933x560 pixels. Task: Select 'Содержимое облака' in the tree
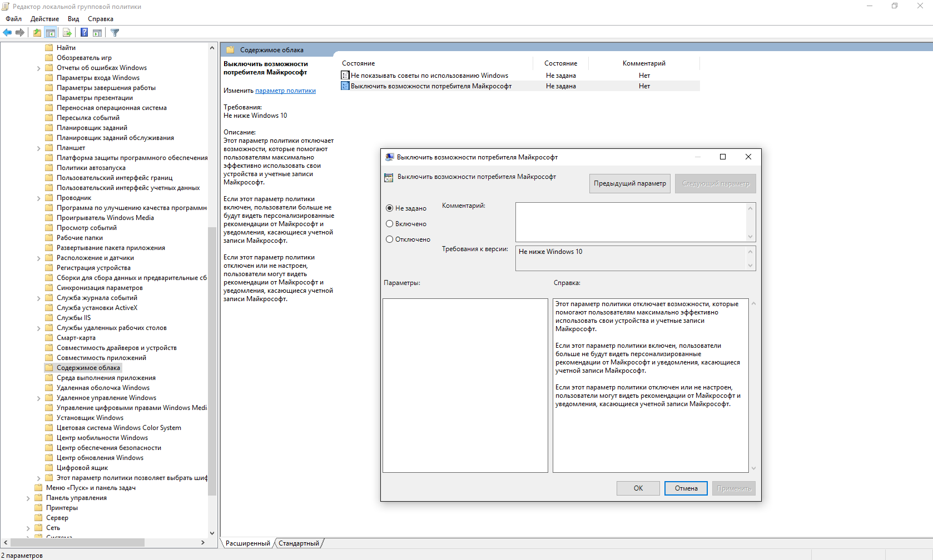tap(88, 368)
